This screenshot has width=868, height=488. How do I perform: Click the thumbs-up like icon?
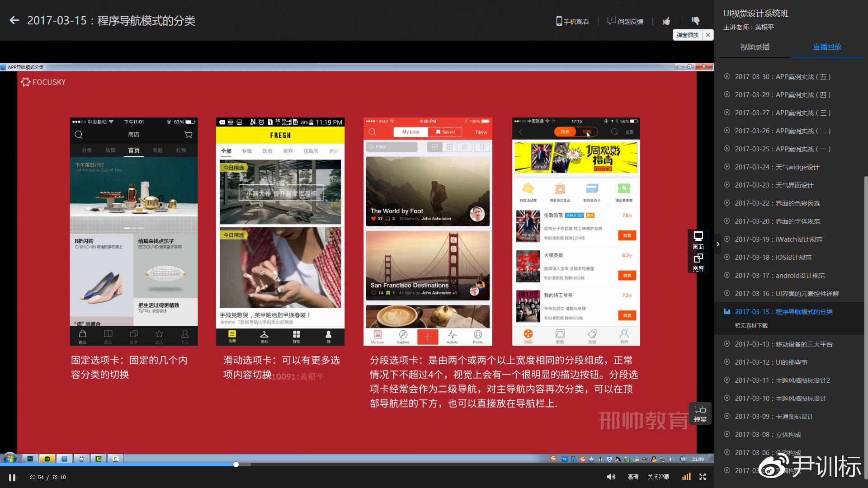[x=666, y=21]
